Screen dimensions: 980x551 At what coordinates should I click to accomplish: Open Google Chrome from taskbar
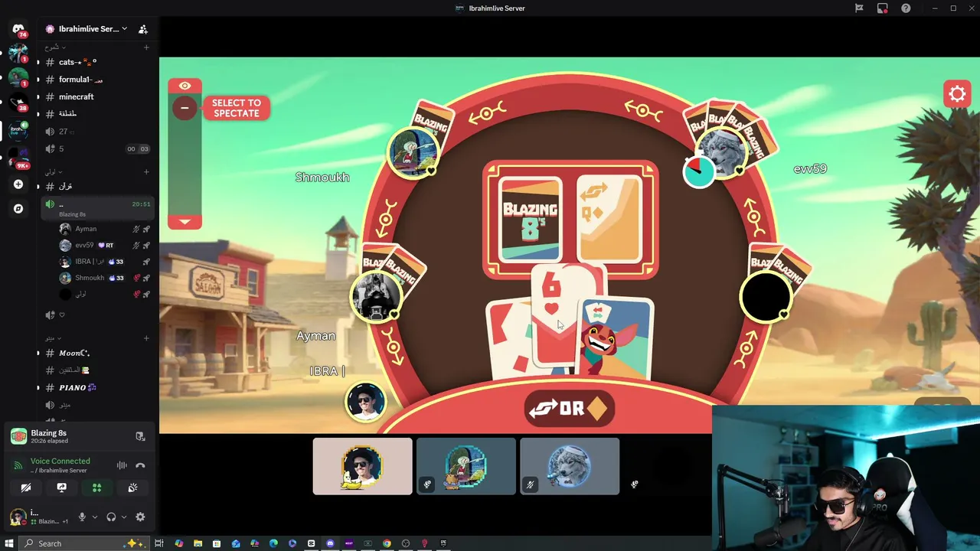pos(387,543)
